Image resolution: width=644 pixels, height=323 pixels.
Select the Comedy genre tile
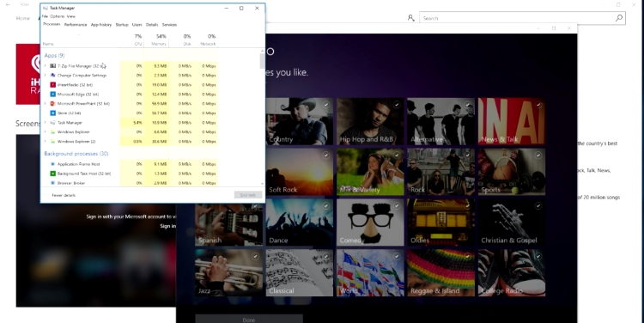[370, 222]
